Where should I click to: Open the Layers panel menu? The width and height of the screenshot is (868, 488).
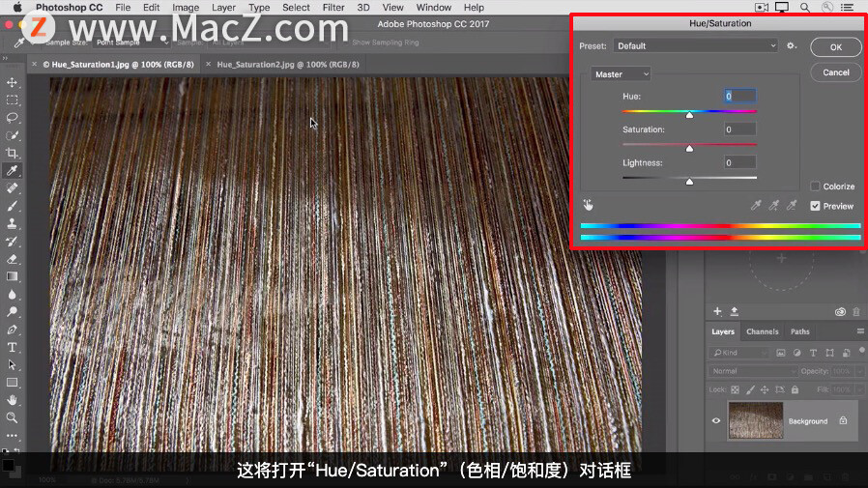click(860, 331)
